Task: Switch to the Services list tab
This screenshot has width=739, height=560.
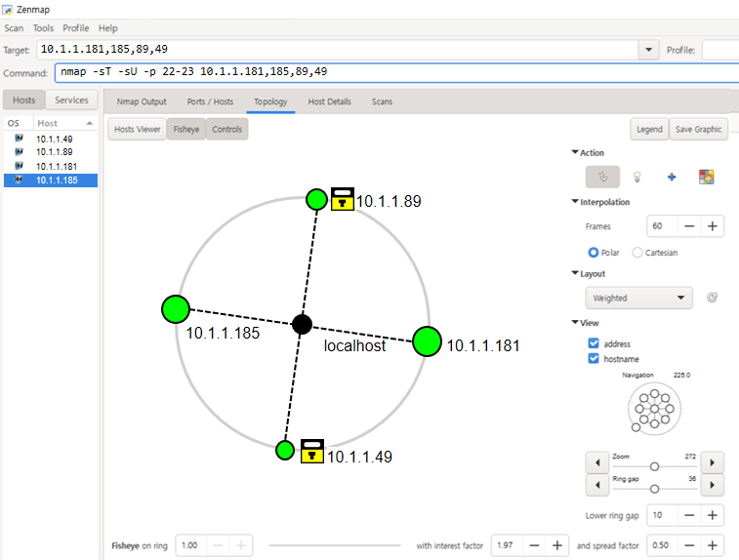Action: (x=71, y=100)
